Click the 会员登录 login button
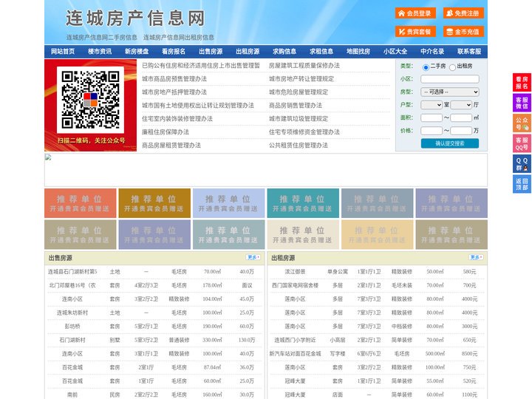 (x=415, y=13)
